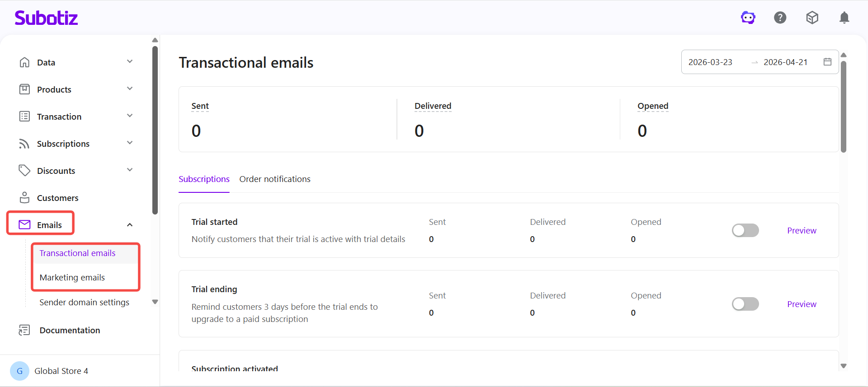The width and height of the screenshot is (868, 387).
Task: Expand the Products menu chevron
Action: click(x=130, y=89)
